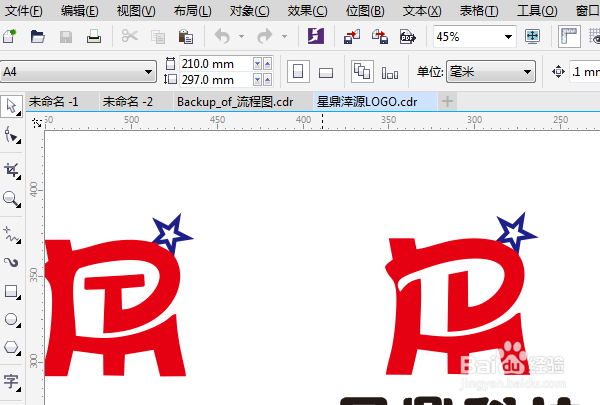Undo the last action

[222, 37]
